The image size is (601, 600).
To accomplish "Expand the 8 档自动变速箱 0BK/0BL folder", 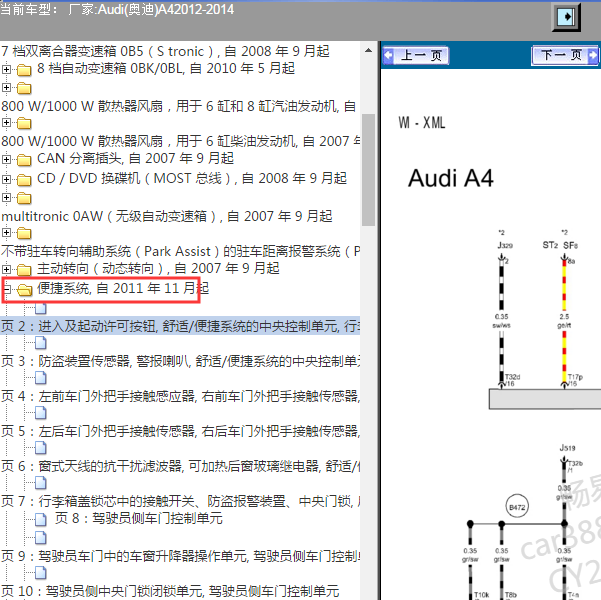I will pyautogui.click(x=6, y=69).
